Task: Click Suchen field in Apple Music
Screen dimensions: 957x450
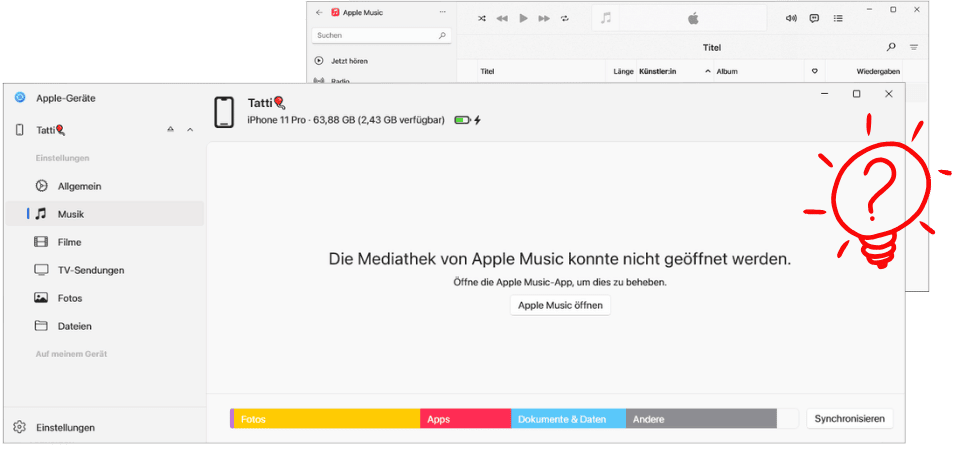Action: [x=381, y=35]
